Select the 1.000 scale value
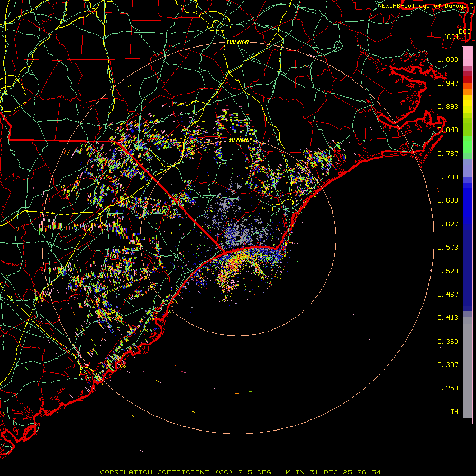Viewport: 476px width, 476px height. click(x=448, y=59)
